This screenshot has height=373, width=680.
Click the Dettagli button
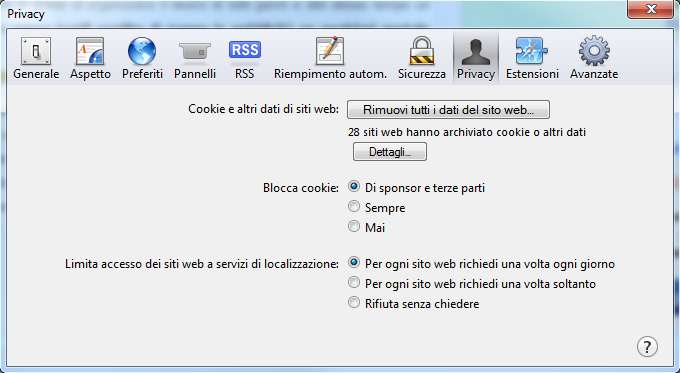pyautogui.click(x=390, y=152)
